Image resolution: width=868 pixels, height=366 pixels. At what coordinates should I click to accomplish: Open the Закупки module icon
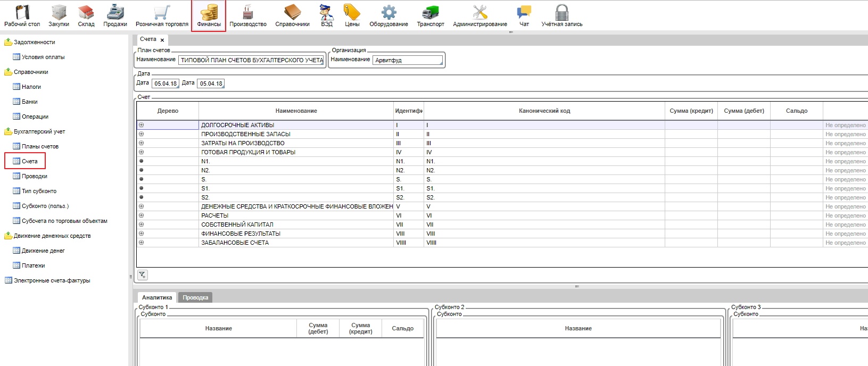[59, 13]
